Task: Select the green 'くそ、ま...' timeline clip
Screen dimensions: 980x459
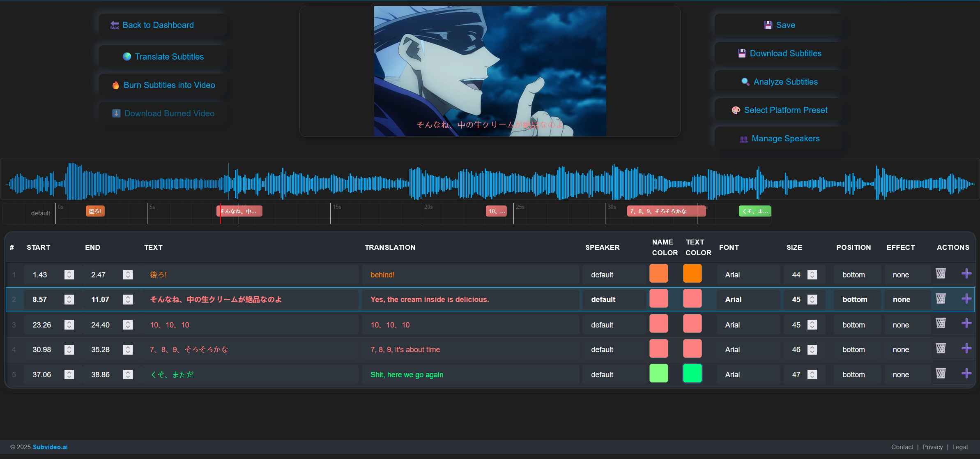Action: 755,211
